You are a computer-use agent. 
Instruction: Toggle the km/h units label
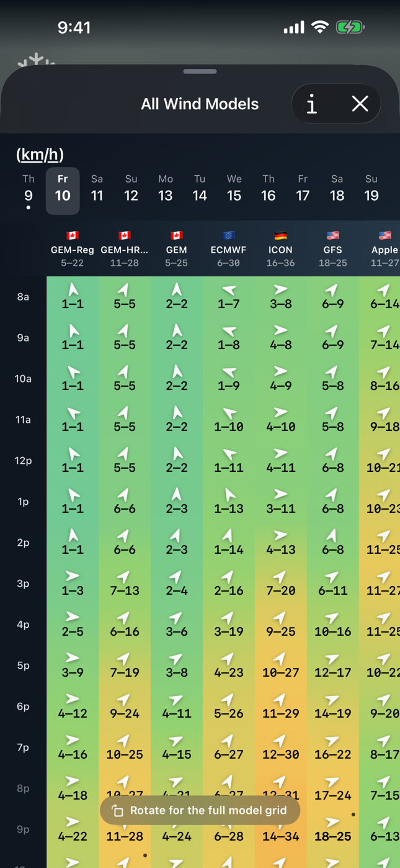(x=40, y=154)
